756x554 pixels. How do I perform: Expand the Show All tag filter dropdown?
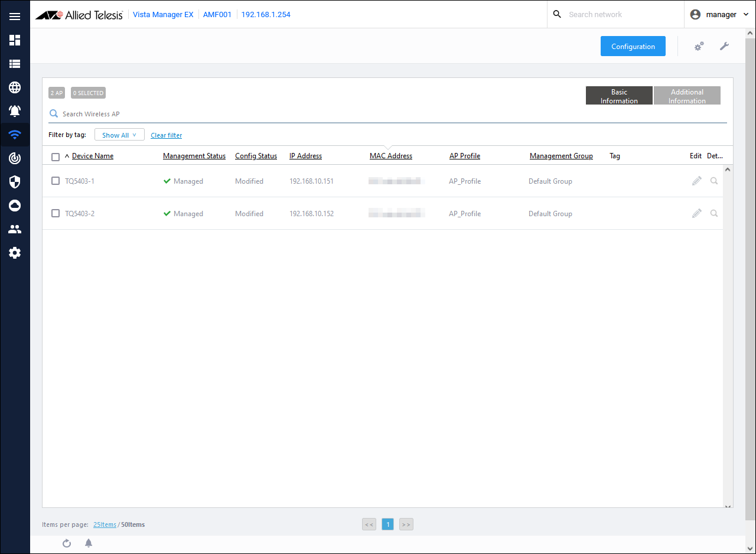[x=119, y=135]
